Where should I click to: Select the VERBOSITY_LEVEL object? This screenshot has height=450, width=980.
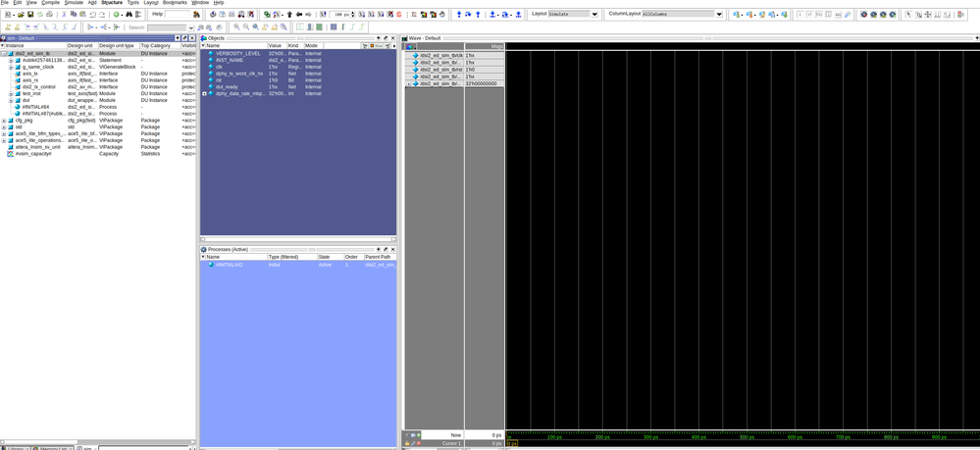click(298, 54)
